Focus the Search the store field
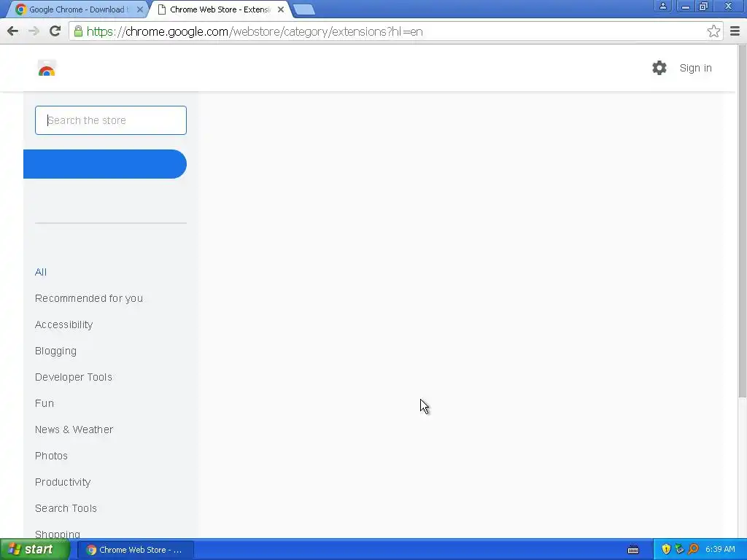The height and width of the screenshot is (560, 747). tap(111, 120)
